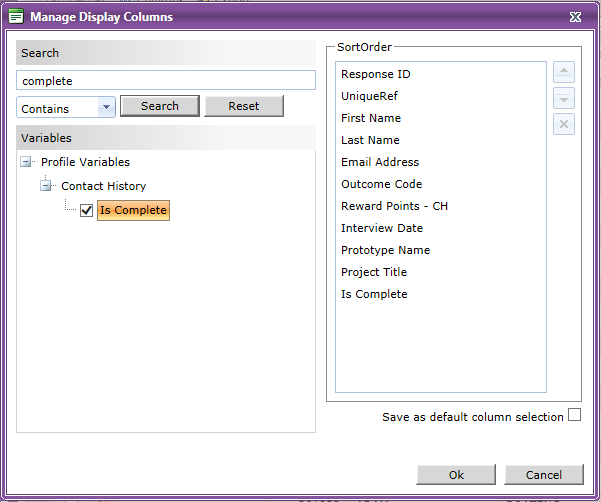The width and height of the screenshot is (601, 502).
Task: Select highlighted Is Complete tree item
Action: pyautogui.click(x=133, y=210)
